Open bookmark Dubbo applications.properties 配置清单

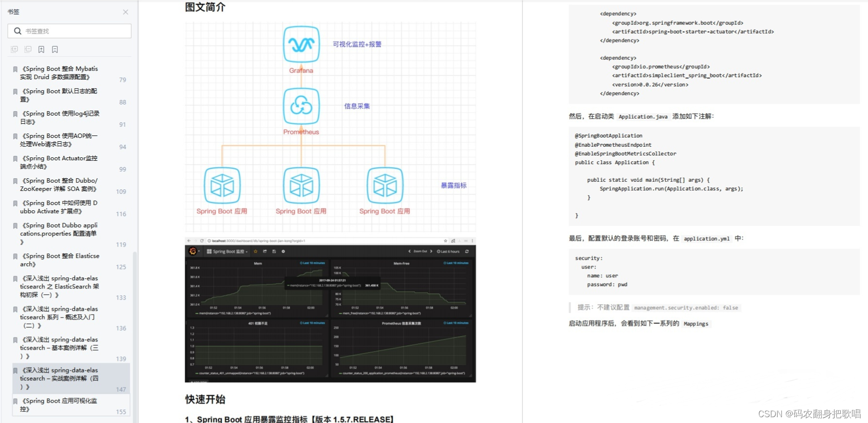(59, 234)
